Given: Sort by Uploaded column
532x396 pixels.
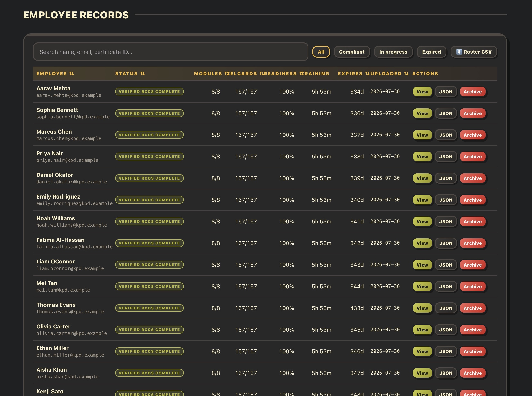Looking at the screenshot, I should click(x=389, y=74).
